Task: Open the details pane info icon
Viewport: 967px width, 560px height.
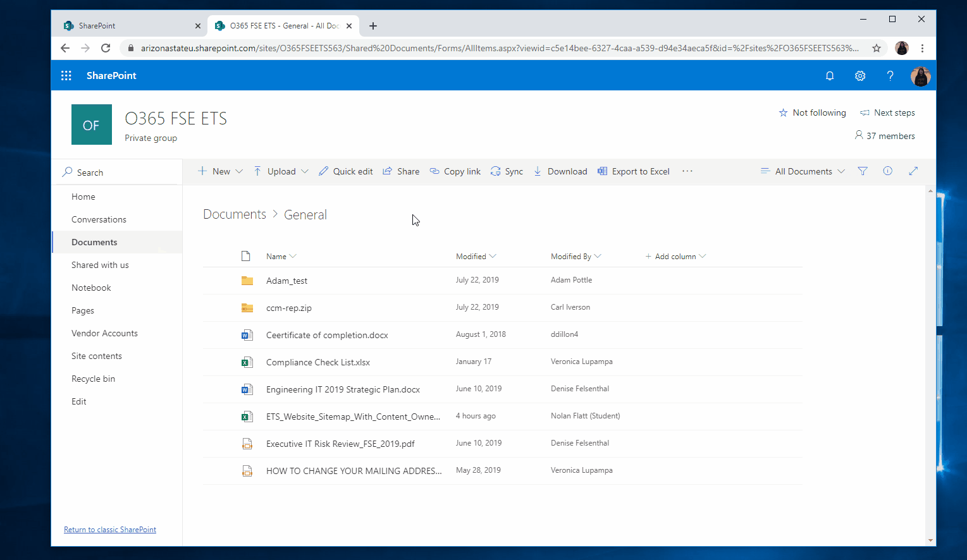Action: [x=887, y=171]
